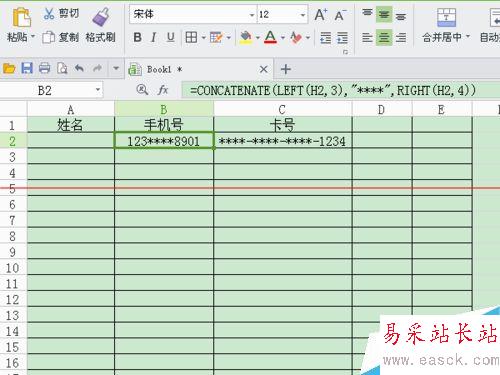Select column E header
The image size is (500, 375).
coord(442,109)
